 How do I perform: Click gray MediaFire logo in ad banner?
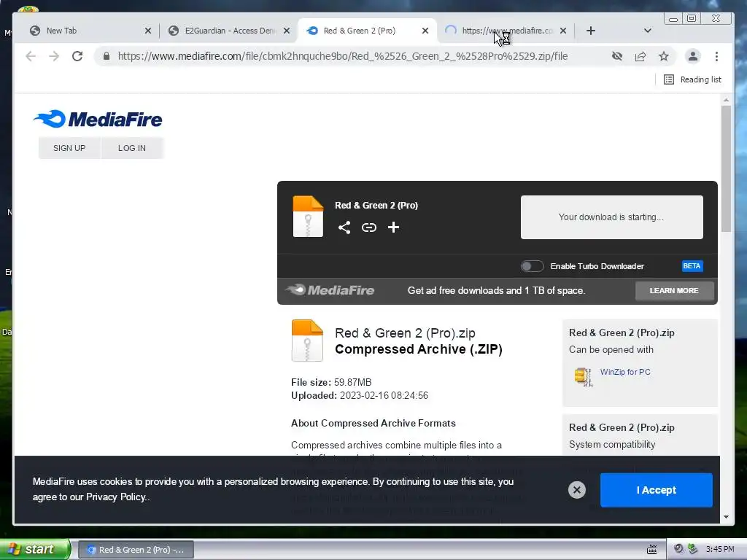[330, 290]
